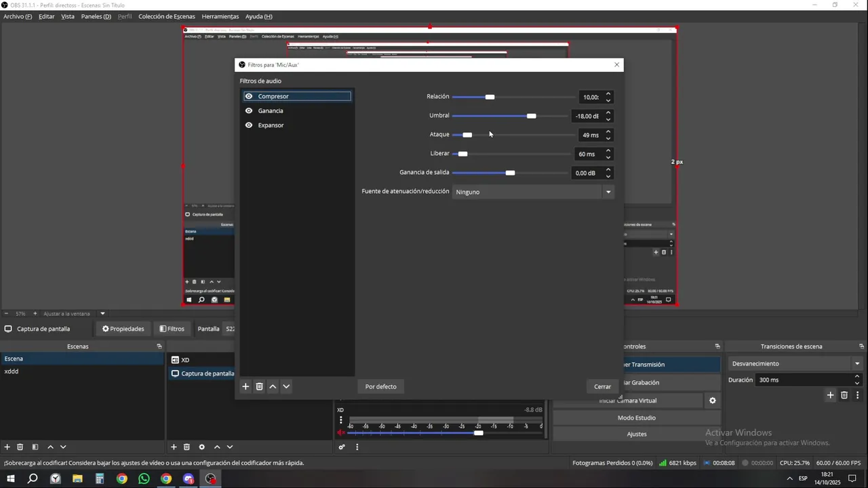Toggle visibility eye of Ganancia filter

(x=249, y=110)
